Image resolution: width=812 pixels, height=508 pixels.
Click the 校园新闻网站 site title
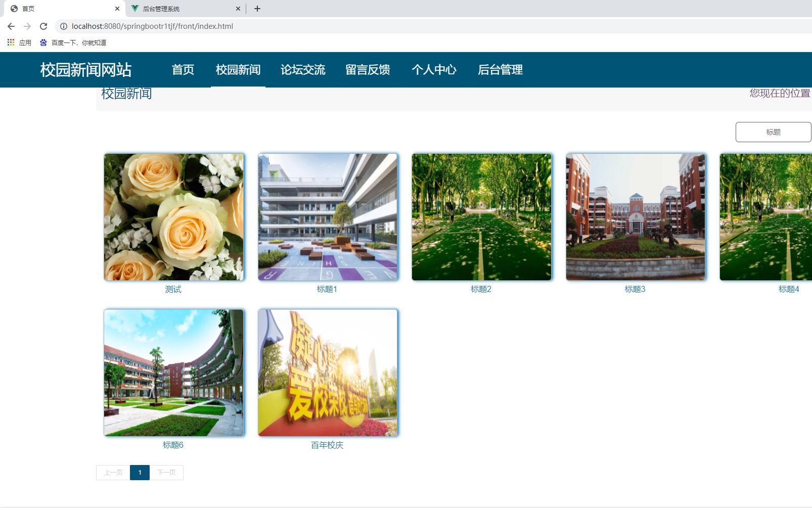pos(86,70)
